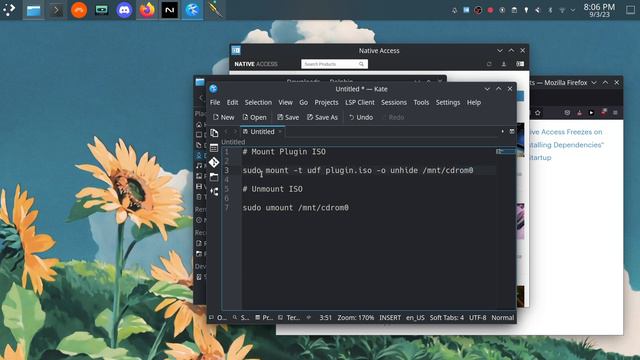Click the '# Unmount ISO' comment line
640x360 pixels.
273,189
